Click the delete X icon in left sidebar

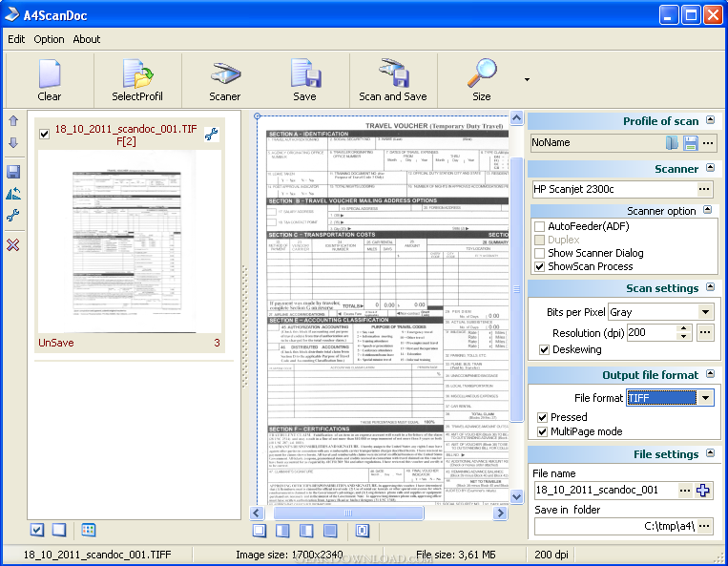(x=13, y=245)
